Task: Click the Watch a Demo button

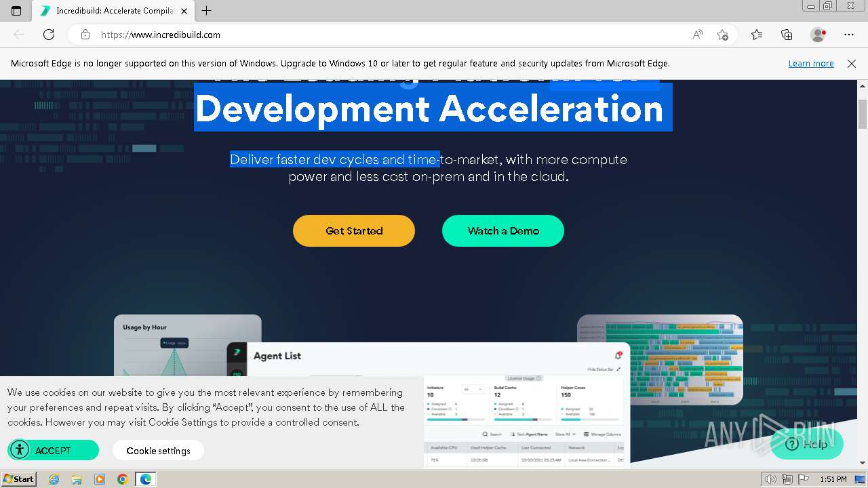Action: 503,230
